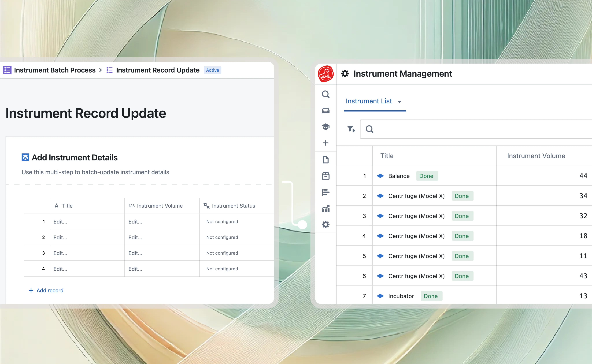Click the plus icon in the sidebar
Viewport: 592px width, 364px height.
coord(326,143)
